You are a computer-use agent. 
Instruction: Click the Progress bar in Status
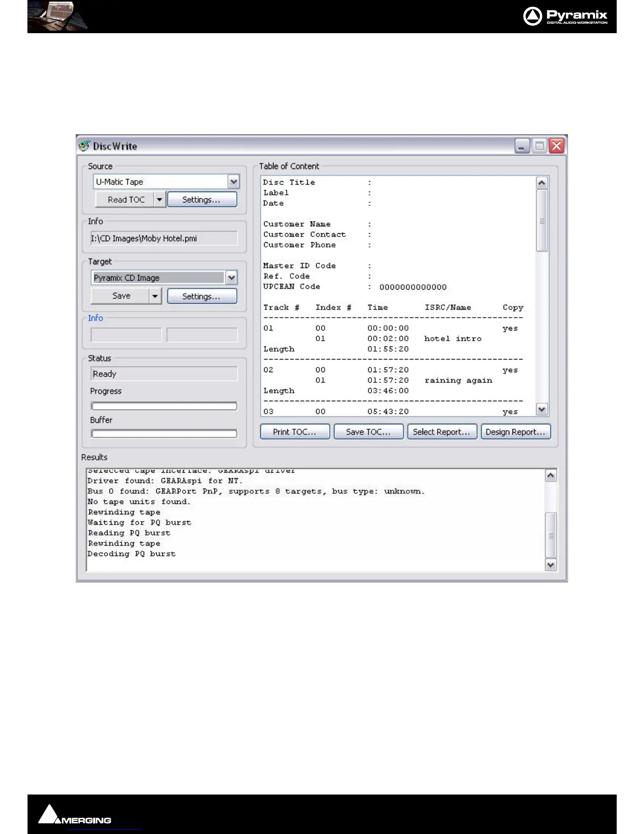pos(164,406)
